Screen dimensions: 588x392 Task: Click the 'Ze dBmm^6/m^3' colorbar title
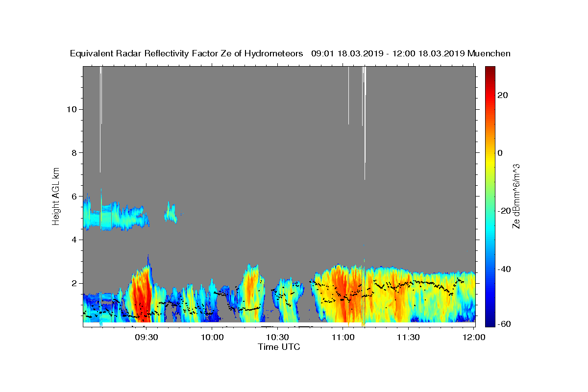516,196
